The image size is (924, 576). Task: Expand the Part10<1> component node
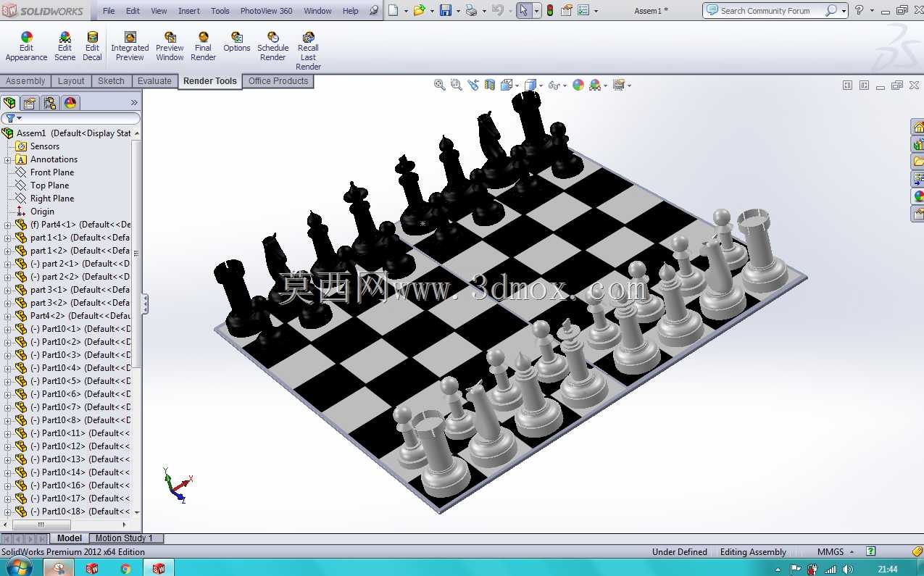(x=8, y=329)
